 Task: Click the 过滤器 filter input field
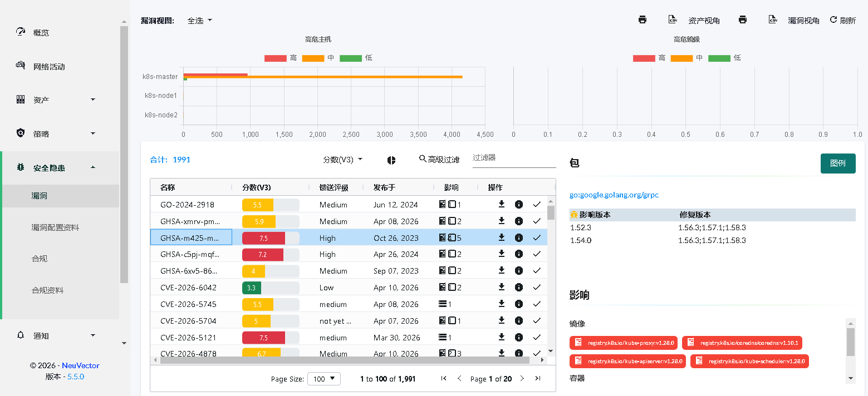click(x=513, y=158)
